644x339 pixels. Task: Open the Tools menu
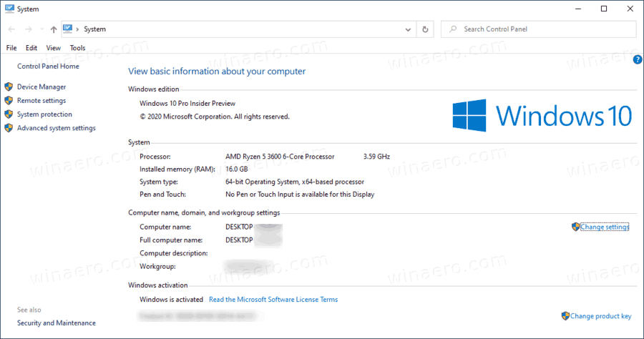point(77,48)
